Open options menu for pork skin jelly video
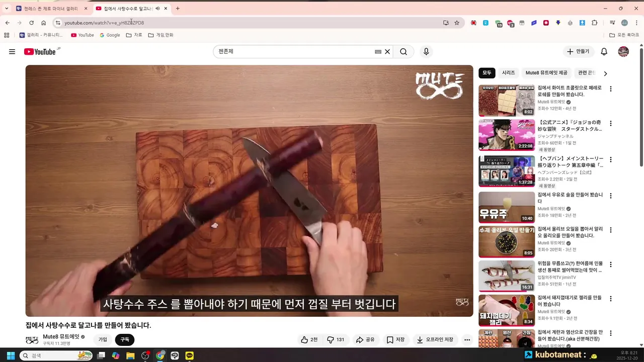 611,299
